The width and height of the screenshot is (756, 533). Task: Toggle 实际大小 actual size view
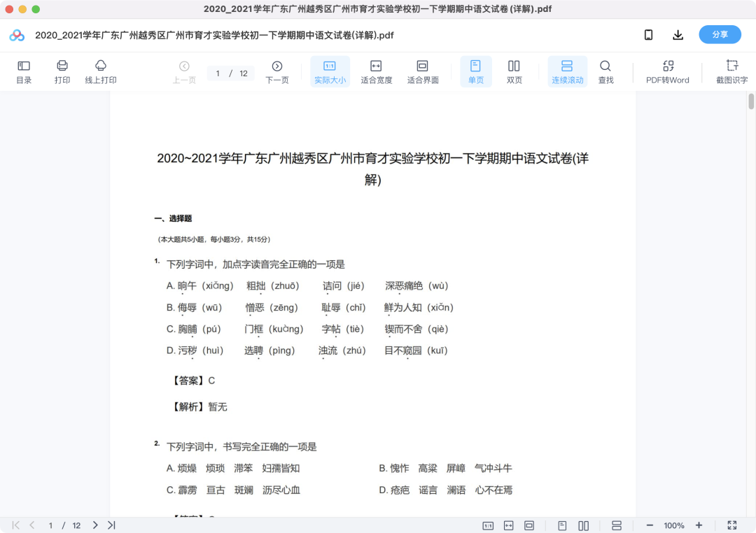coord(330,72)
